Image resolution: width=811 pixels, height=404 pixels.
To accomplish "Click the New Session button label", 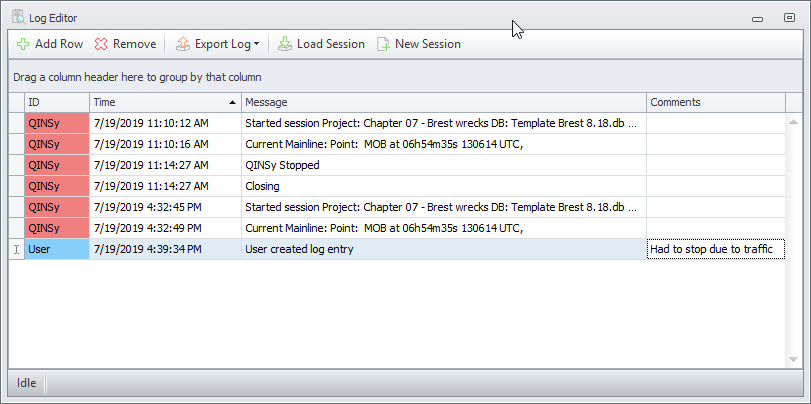I will (428, 44).
